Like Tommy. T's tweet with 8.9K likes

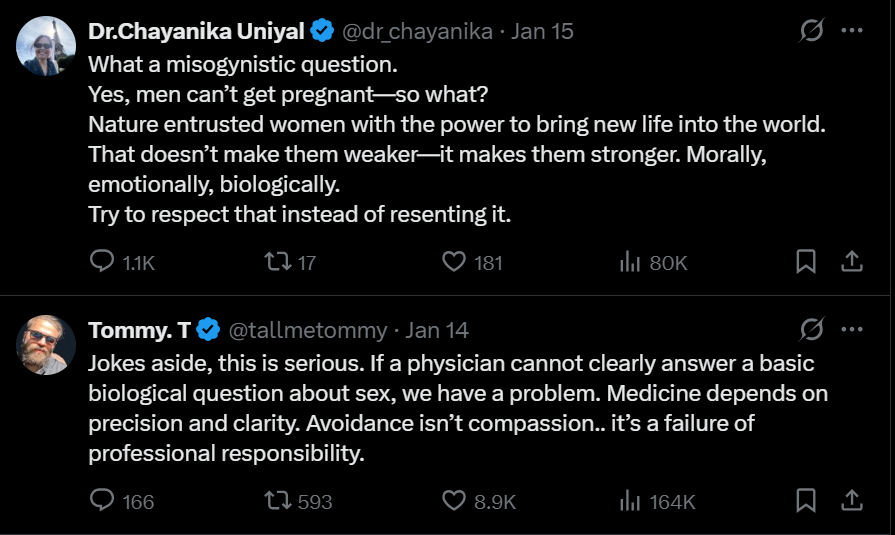coord(454,500)
